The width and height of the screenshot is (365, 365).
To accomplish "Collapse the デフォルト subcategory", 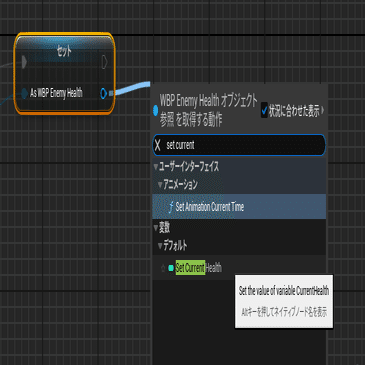I will pyautogui.click(x=160, y=246).
